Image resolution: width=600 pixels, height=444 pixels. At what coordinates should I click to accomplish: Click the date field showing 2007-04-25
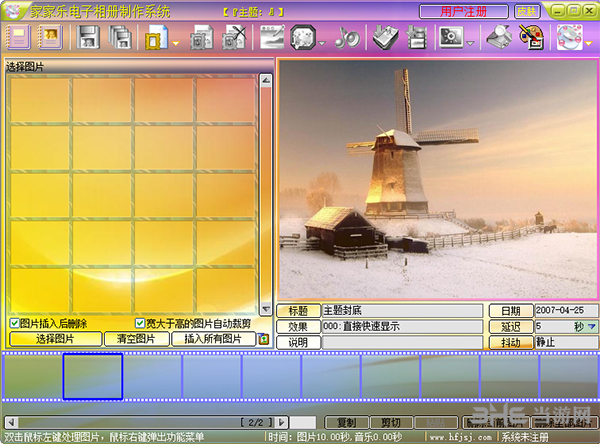click(566, 310)
